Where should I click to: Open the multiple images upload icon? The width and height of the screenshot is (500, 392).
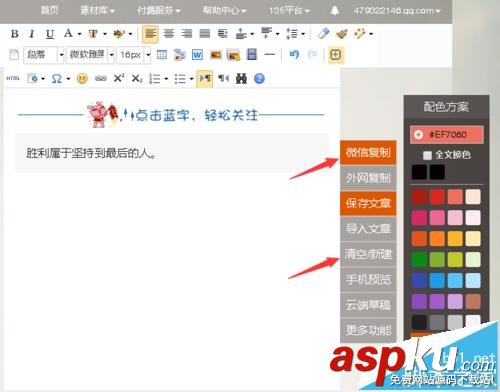pos(233,55)
